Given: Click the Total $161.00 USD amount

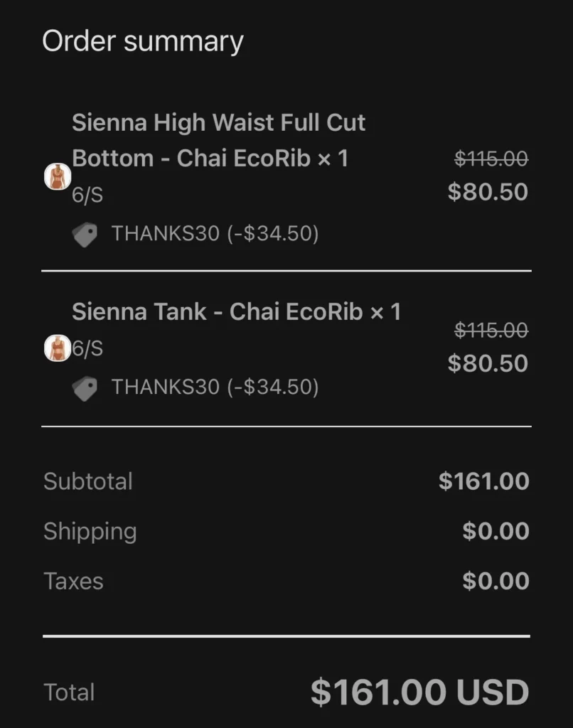Looking at the screenshot, I should click(419, 692).
